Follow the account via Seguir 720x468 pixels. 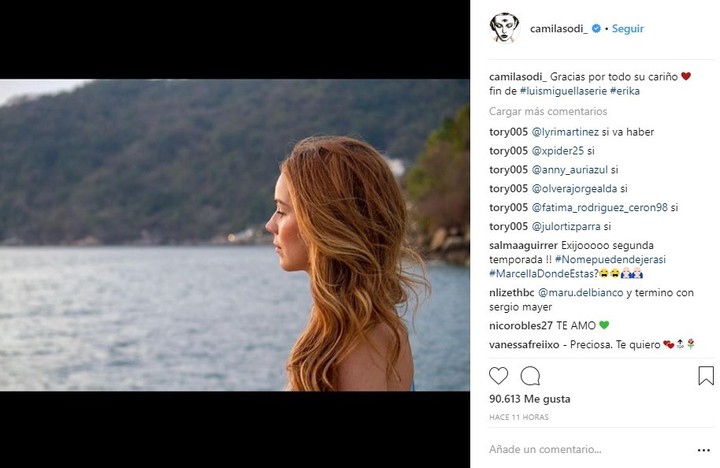pos(628,29)
